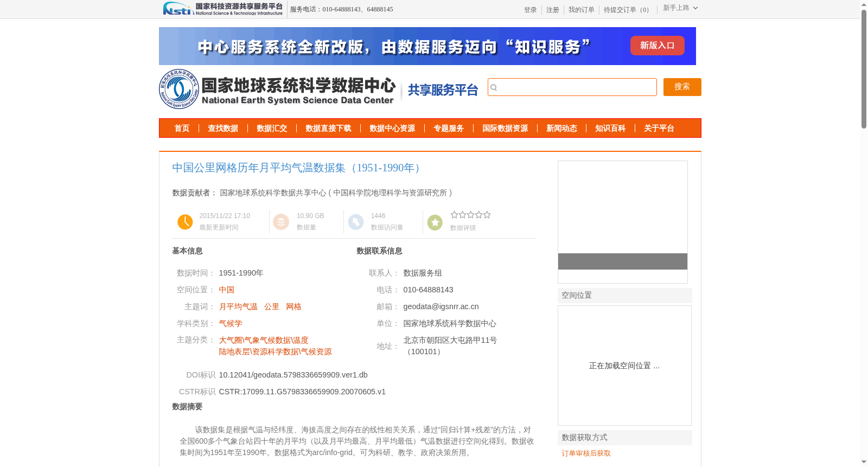Screen dimensions: 868x467
Task: Open 我的订单 link
Action: point(582,10)
